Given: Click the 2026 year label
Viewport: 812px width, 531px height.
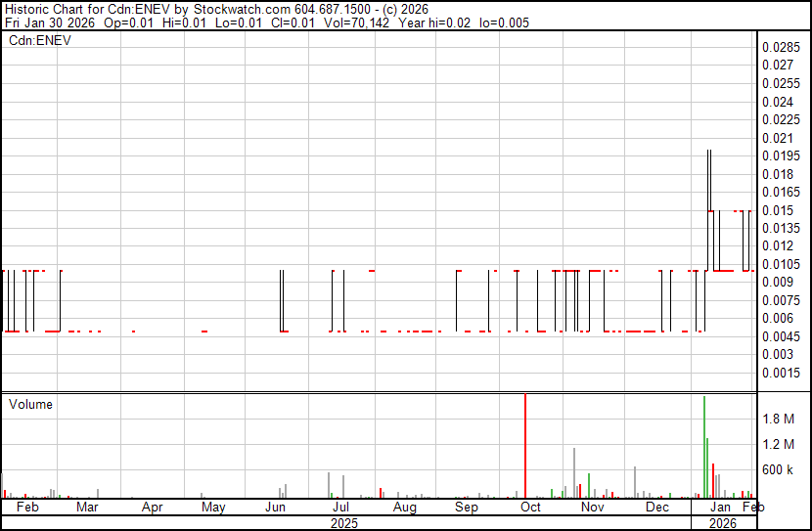Looking at the screenshot, I should [x=723, y=523].
